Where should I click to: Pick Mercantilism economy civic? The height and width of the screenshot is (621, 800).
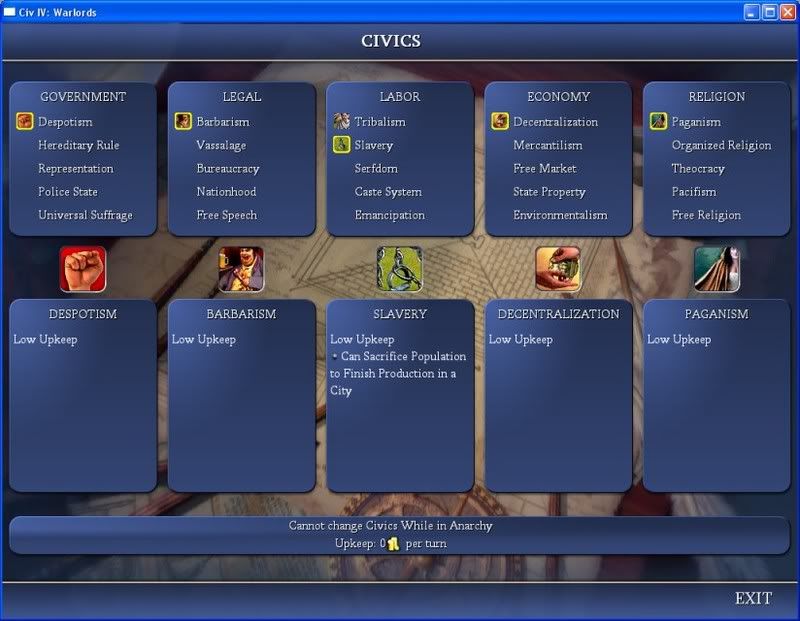pos(547,145)
